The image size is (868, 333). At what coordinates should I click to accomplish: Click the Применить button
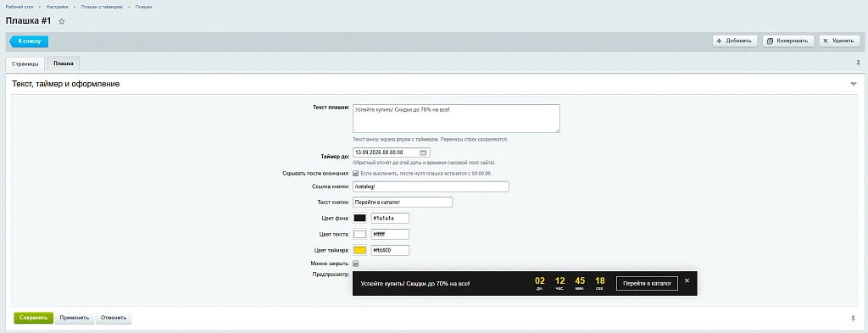click(x=75, y=318)
